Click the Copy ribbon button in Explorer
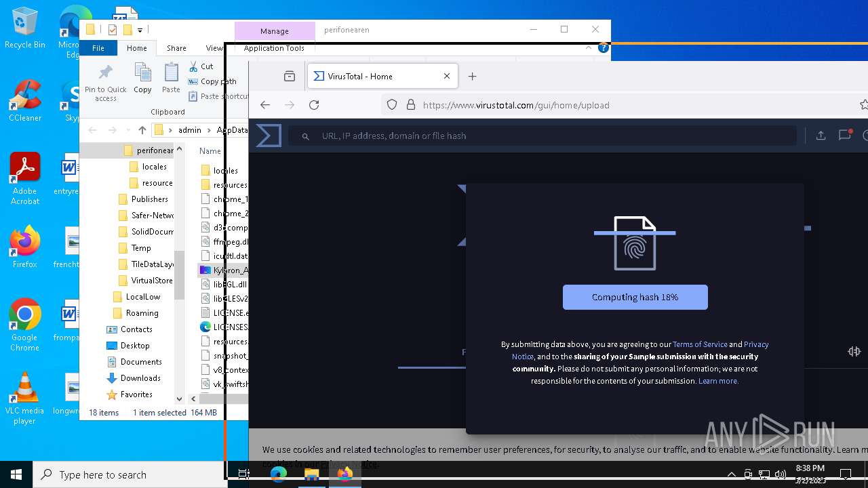The height and width of the screenshot is (488, 868). pos(142,78)
